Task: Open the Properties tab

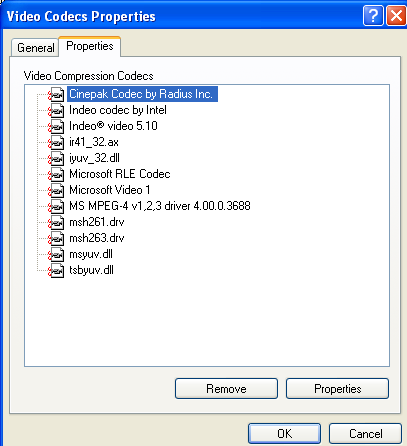Action: click(x=90, y=46)
